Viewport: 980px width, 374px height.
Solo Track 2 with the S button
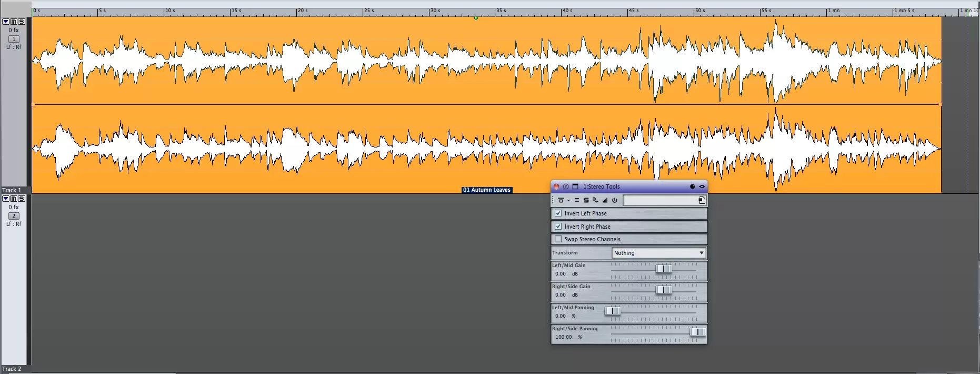click(x=22, y=199)
